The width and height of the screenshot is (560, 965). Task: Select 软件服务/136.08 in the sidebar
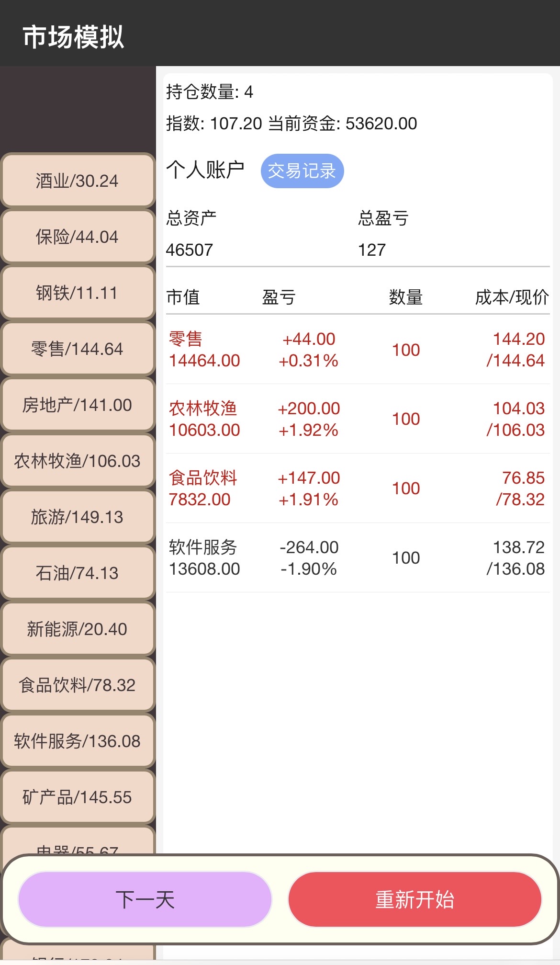click(x=77, y=741)
